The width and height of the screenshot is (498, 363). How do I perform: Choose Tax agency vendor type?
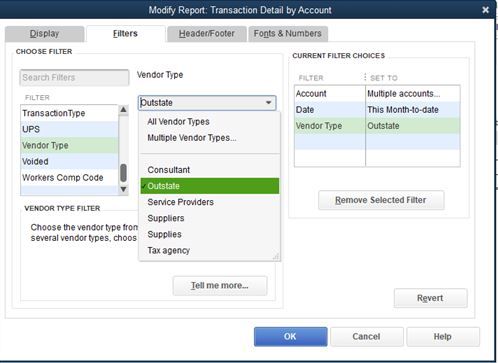[210, 250]
